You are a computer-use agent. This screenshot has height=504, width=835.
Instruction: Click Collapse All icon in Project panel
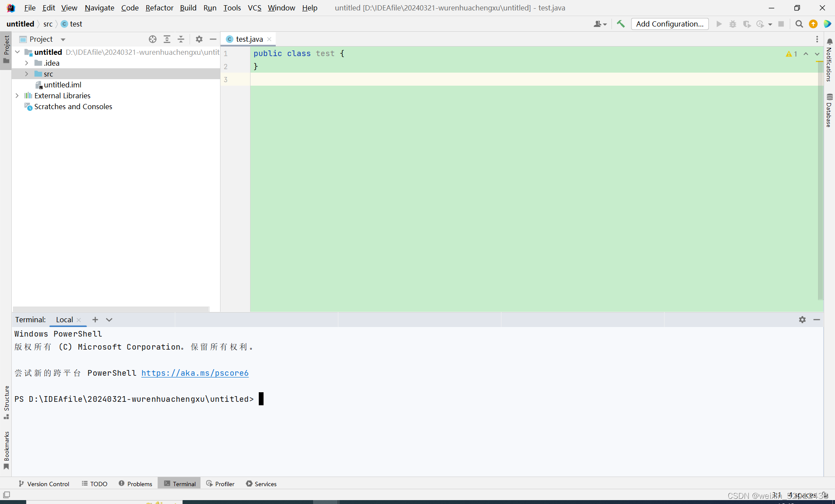pyautogui.click(x=181, y=39)
